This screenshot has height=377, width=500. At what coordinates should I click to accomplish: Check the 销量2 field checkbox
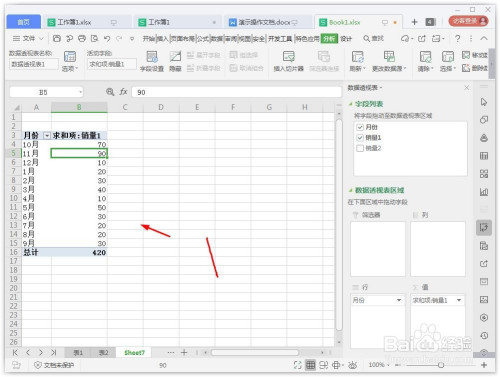point(360,148)
